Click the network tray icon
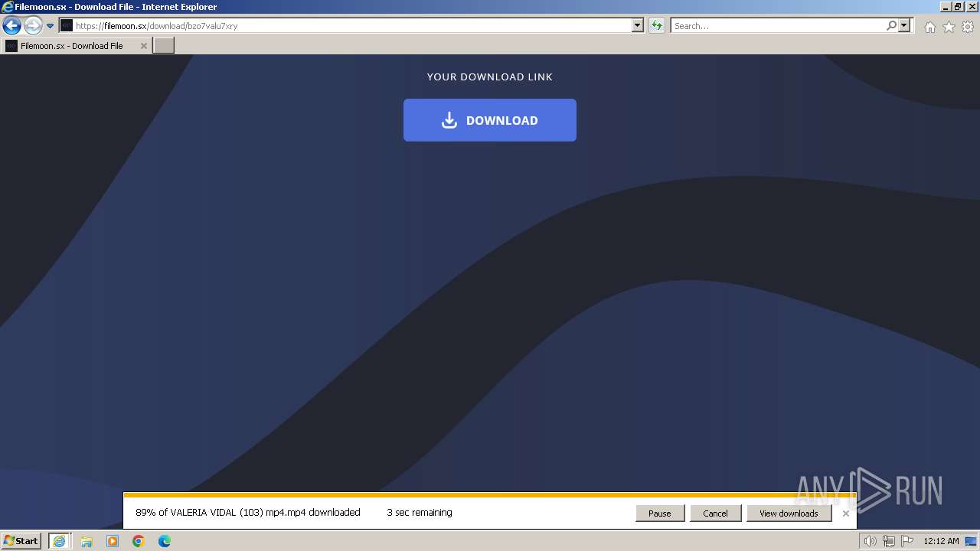Viewport: 980px width, 551px height. click(889, 541)
